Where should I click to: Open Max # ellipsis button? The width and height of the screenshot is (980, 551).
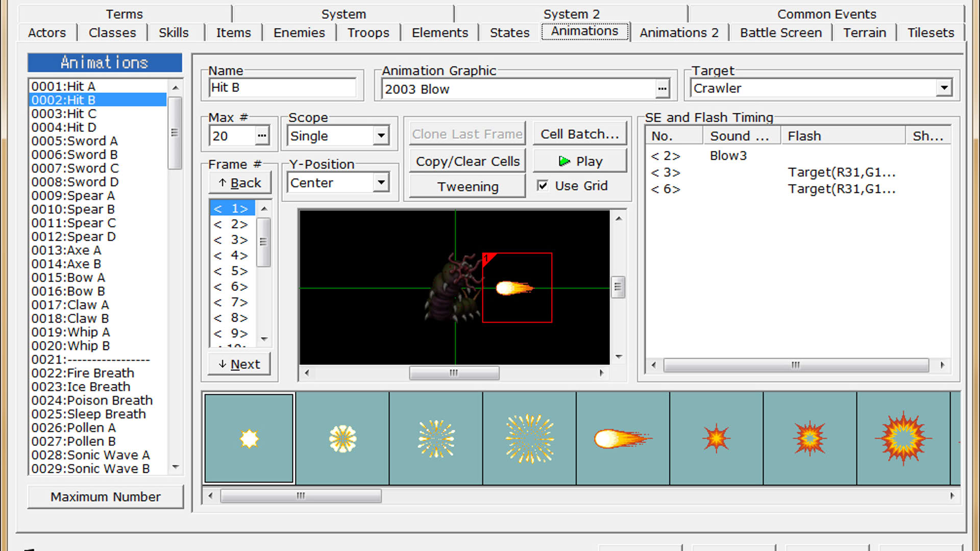click(262, 136)
